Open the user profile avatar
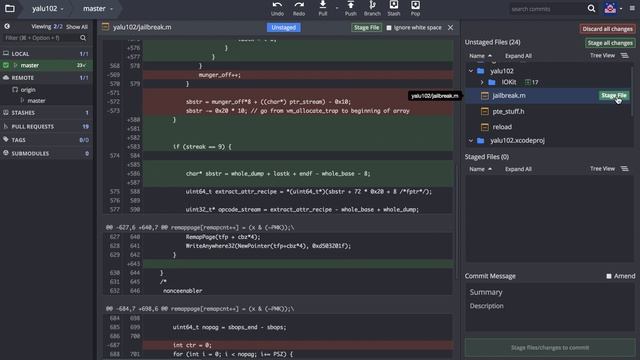 pos(610,8)
